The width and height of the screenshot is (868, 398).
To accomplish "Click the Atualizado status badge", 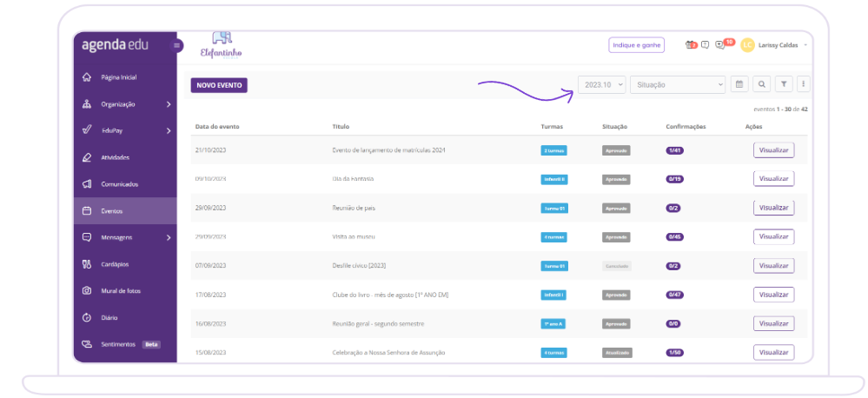I will tap(617, 353).
